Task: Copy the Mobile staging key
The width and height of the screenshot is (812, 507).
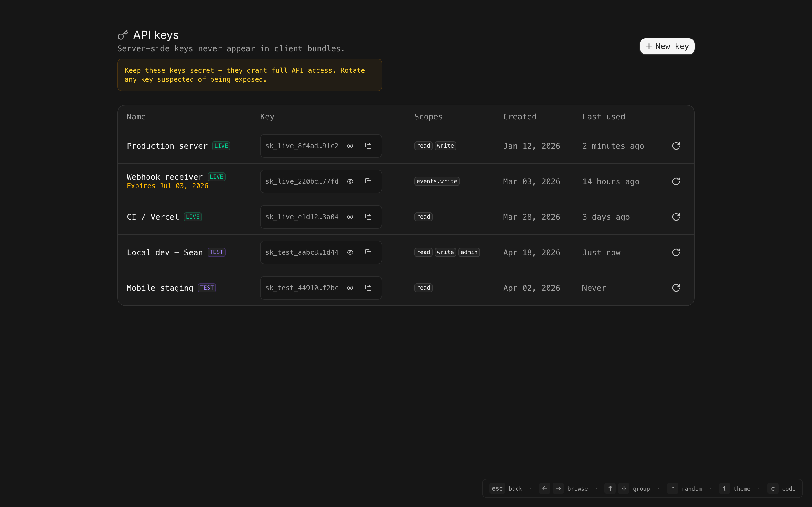Action: [x=368, y=288]
